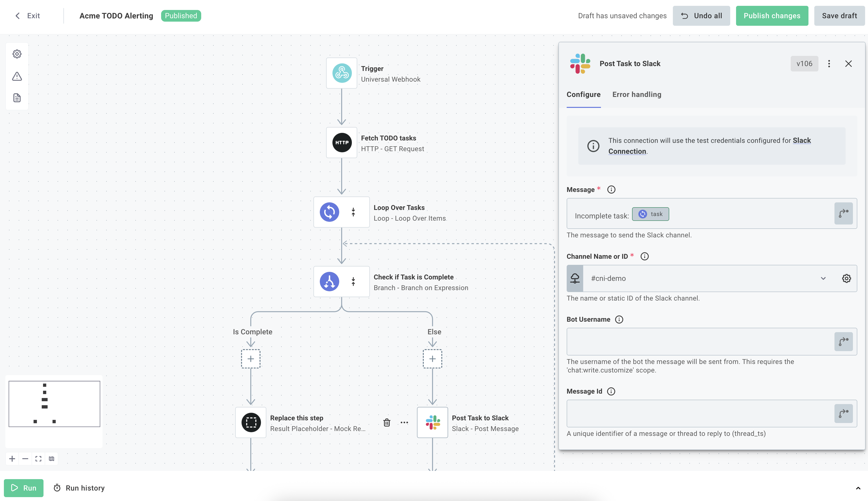Click the Publish changes button

tap(772, 16)
